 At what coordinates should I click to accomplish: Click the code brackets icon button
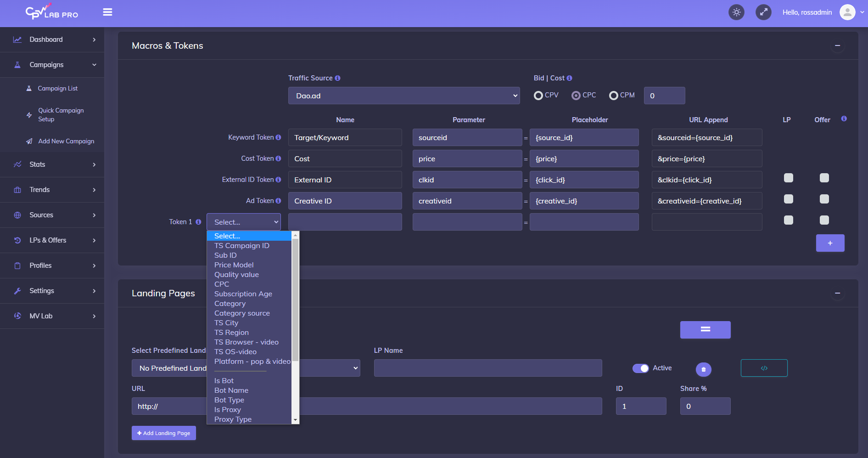click(764, 368)
